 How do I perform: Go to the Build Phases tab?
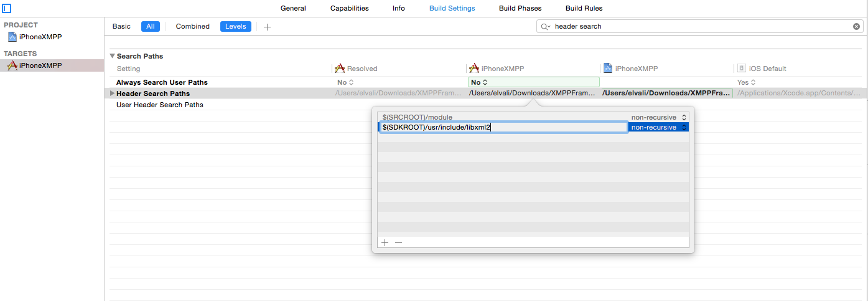[520, 8]
